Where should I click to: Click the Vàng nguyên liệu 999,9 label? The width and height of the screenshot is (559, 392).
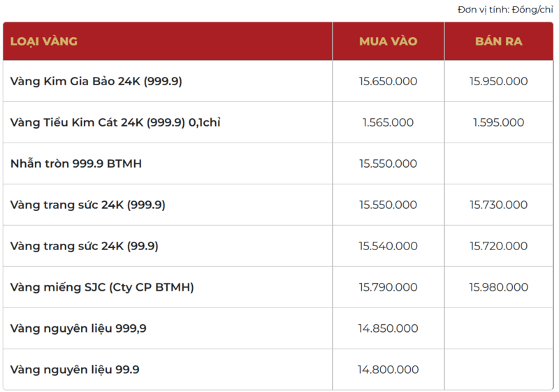pyautogui.click(x=78, y=328)
